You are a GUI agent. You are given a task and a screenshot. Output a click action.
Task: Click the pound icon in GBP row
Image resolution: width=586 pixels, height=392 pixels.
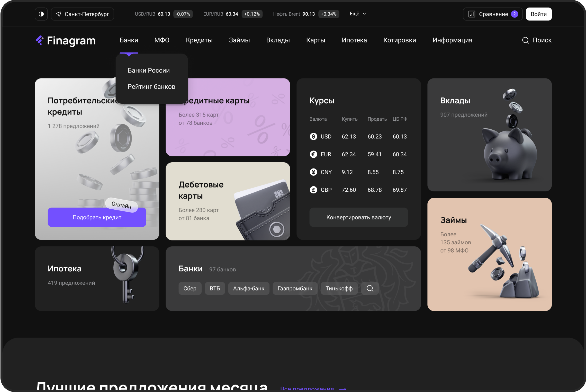click(x=313, y=190)
